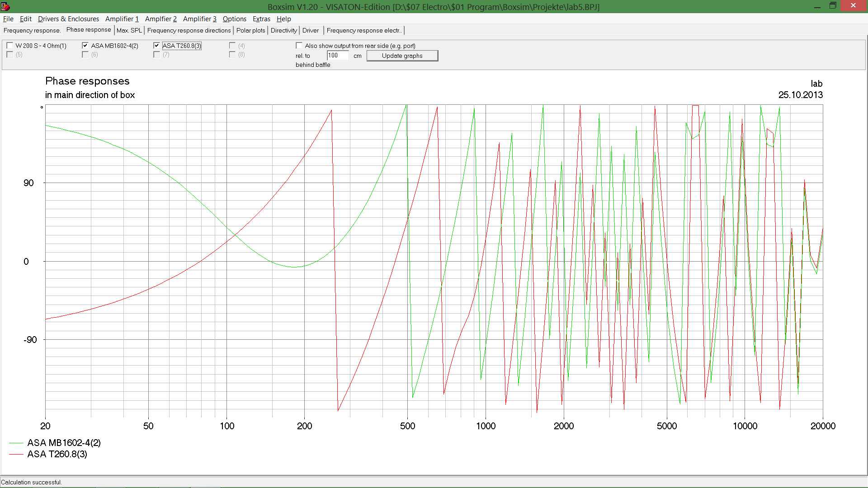Uncheck the ASA MB1602-4(2) driver checkbox

pos(85,46)
